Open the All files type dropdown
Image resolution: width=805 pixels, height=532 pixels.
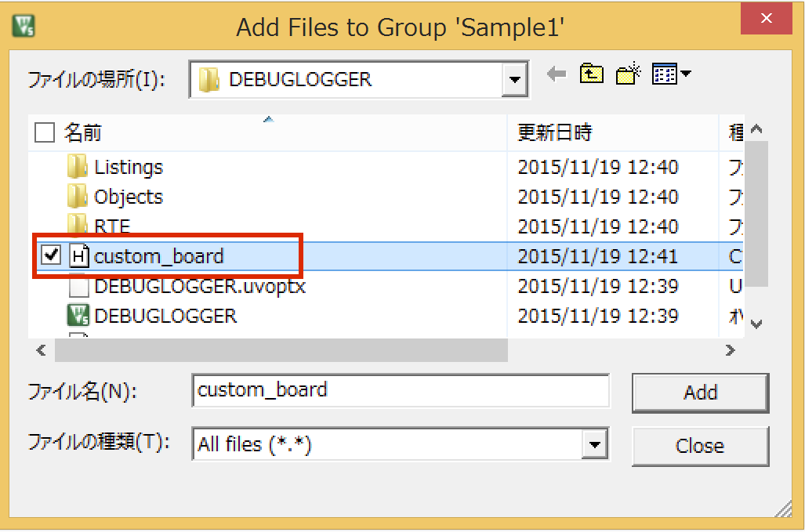595,445
